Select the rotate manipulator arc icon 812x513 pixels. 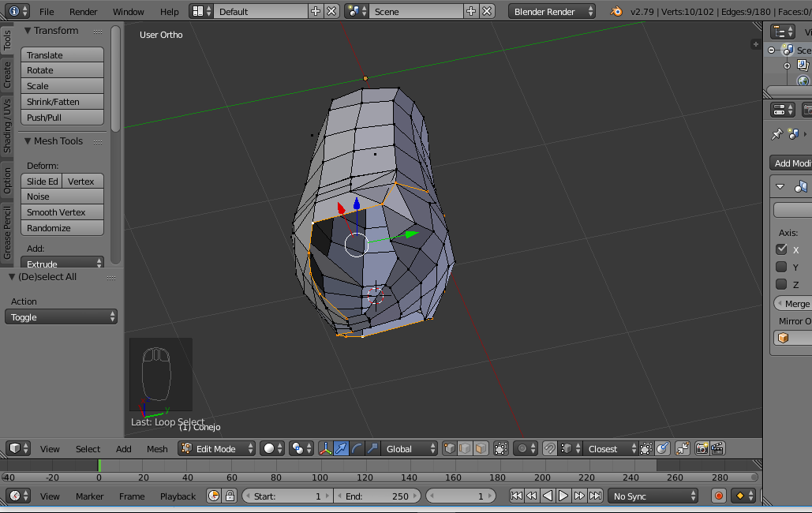(357, 448)
